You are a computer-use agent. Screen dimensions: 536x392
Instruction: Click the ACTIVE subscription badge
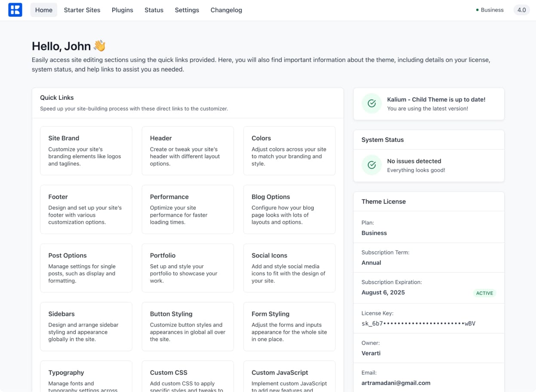point(484,293)
